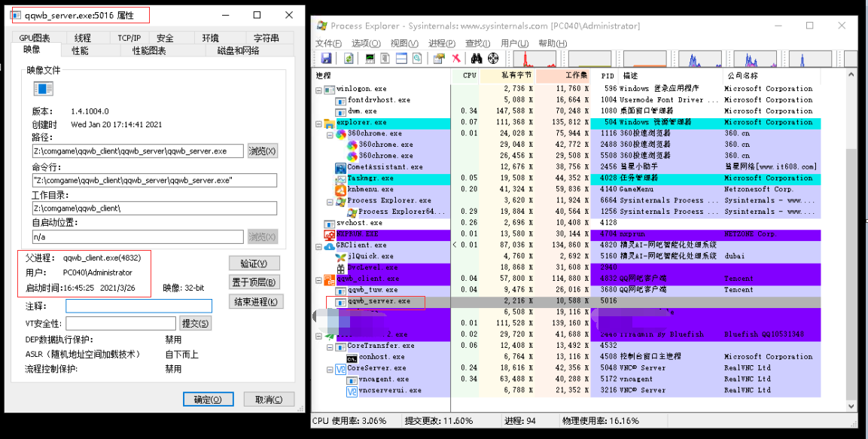Click the 360chrome.exe icon with PID 1116
868x439 pixels.
[x=341, y=133]
